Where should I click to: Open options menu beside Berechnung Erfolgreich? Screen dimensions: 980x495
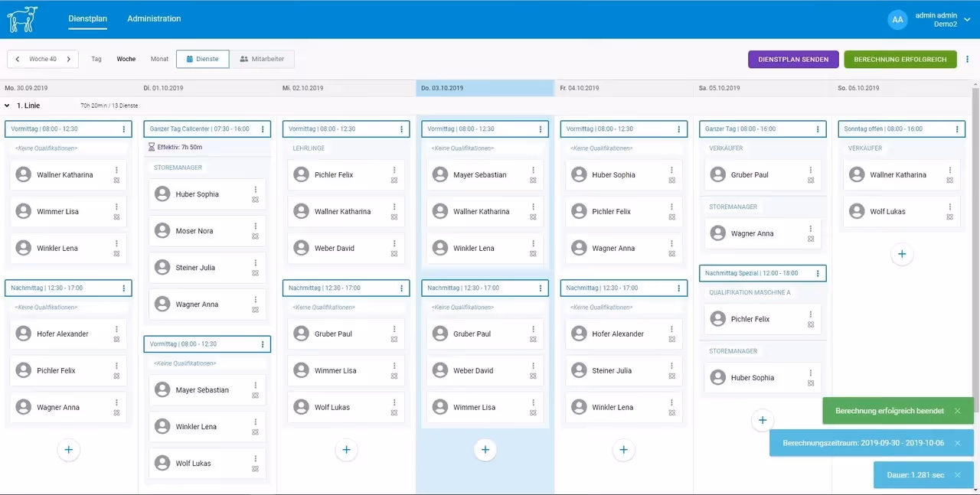[967, 59]
